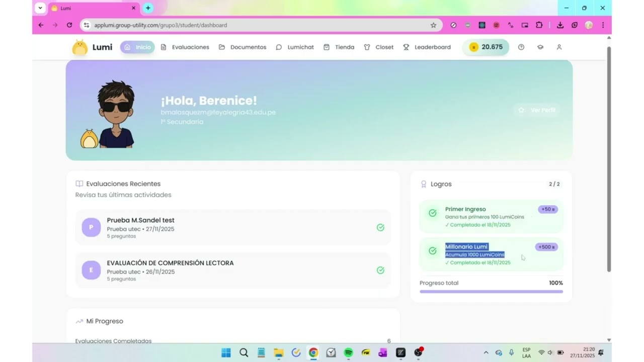Click the Mi Progreso trend icon
Image resolution: width=644 pixels, height=362 pixels.
click(x=79, y=321)
